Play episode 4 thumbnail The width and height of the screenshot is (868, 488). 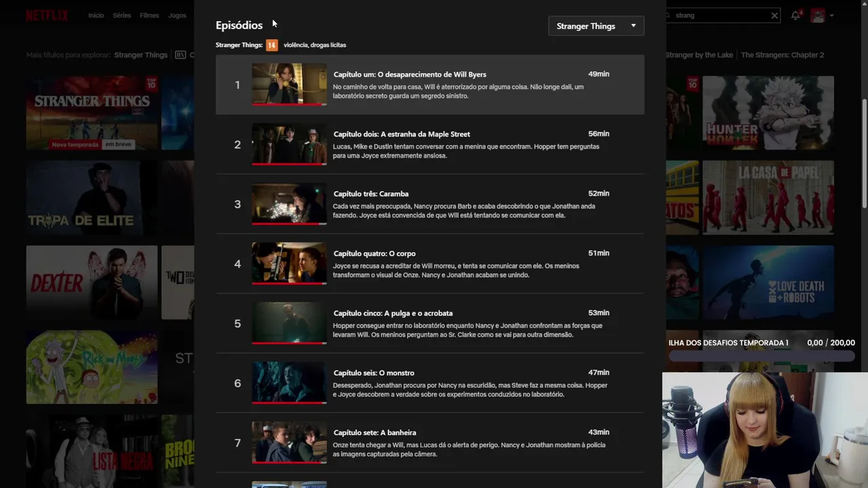point(289,263)
